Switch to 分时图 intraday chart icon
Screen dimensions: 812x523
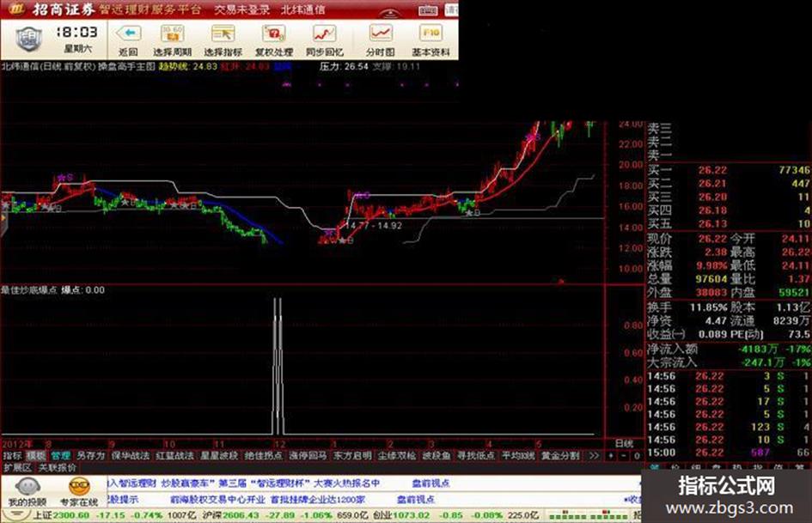pos(380,34)
